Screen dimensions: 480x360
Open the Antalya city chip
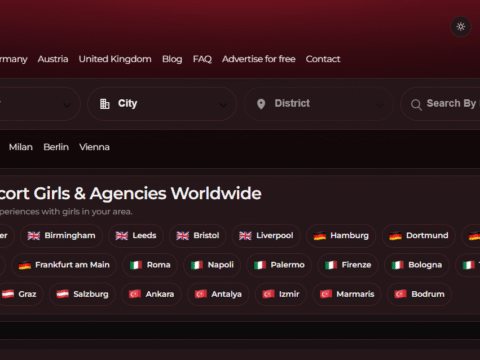218,294
